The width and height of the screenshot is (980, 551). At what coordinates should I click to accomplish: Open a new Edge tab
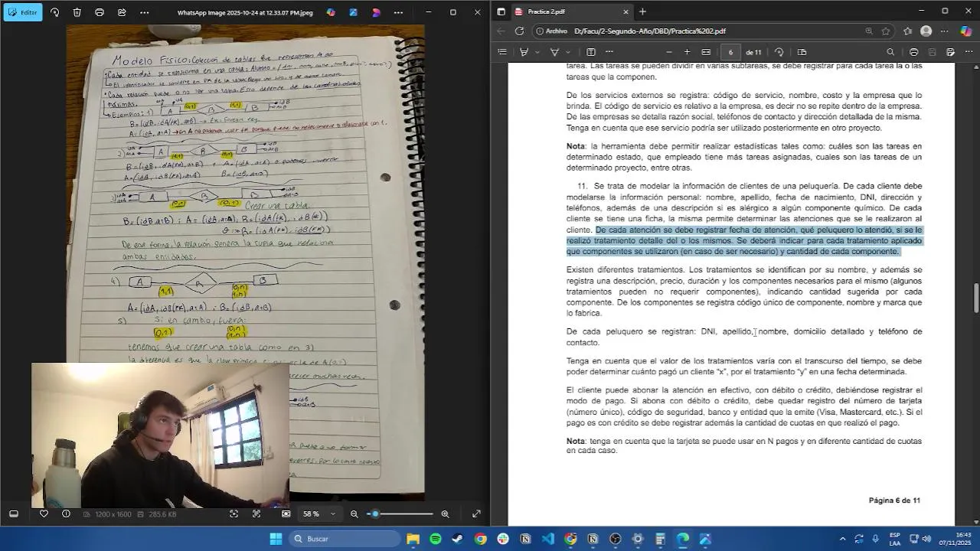click(642, 11)
